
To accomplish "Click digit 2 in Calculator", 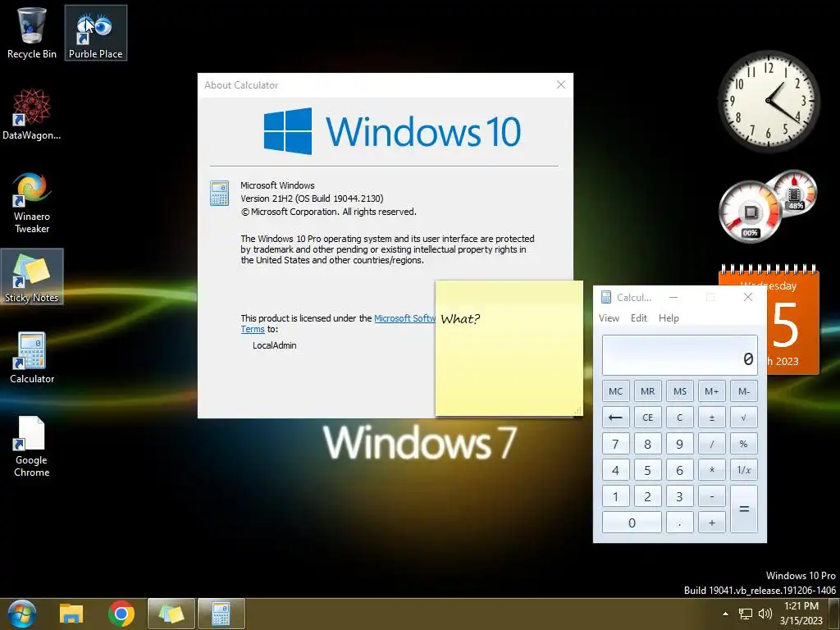I will point(648,496).
